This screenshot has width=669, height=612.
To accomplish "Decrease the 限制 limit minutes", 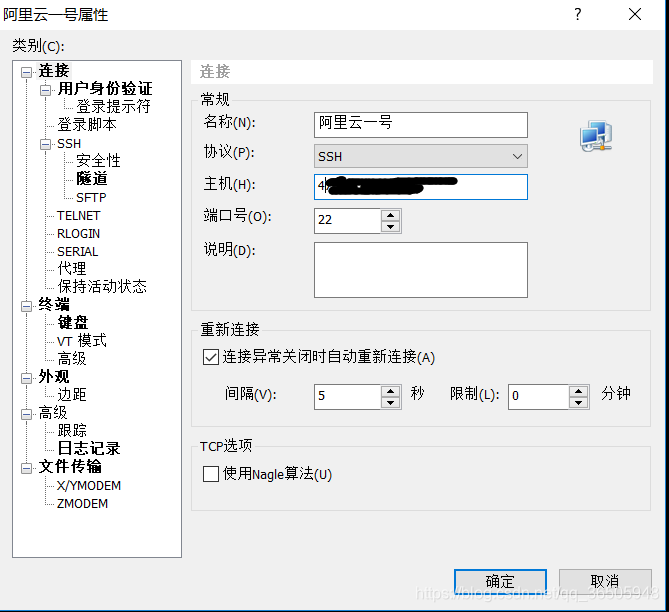I will point(579,403).
